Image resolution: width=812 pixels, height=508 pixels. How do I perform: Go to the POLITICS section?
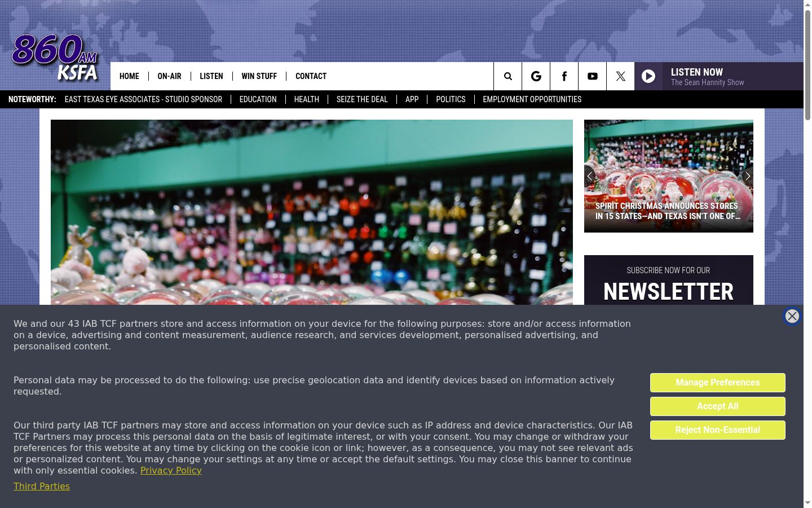tap(451, 99)
